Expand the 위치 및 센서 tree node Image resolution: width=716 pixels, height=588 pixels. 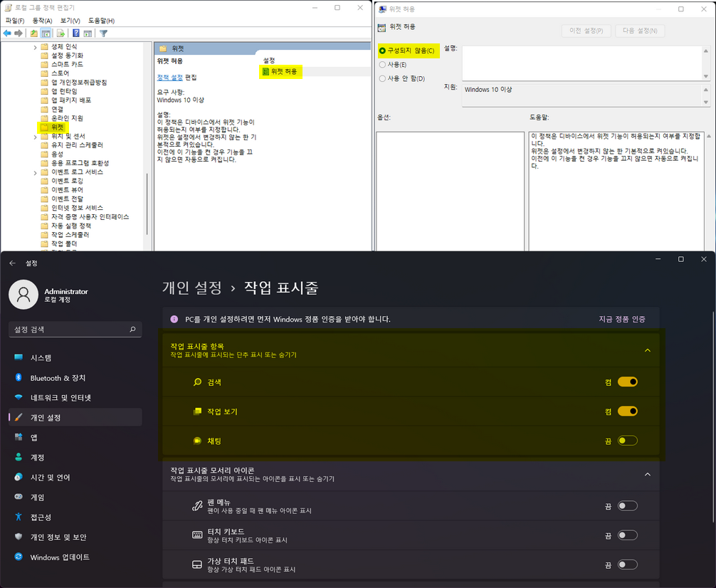pyautogui.click(x=35, y=137)
